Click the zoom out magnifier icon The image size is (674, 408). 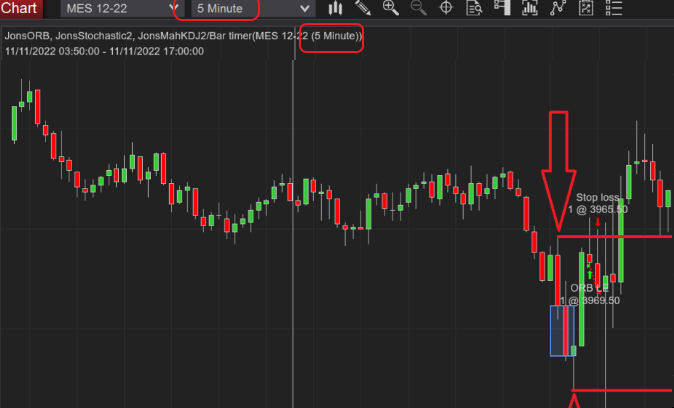coord(418,8)
